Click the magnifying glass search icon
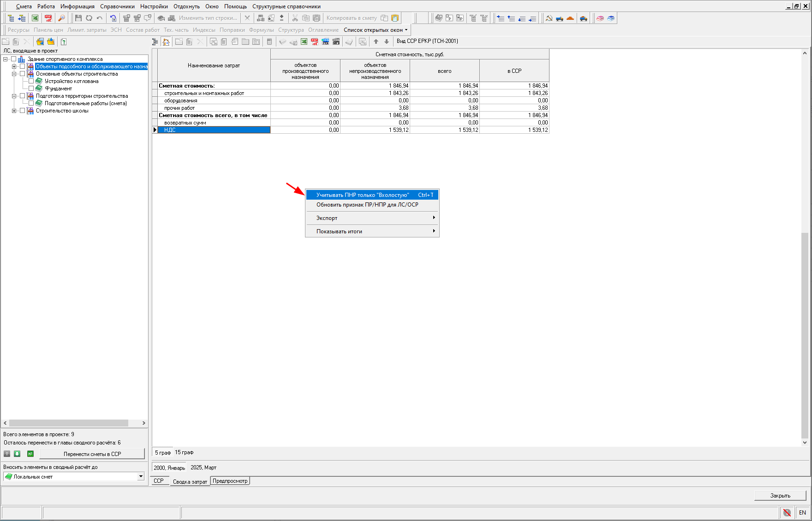The width and height of the screenshot is (812, 521). (x=61, y=18)
